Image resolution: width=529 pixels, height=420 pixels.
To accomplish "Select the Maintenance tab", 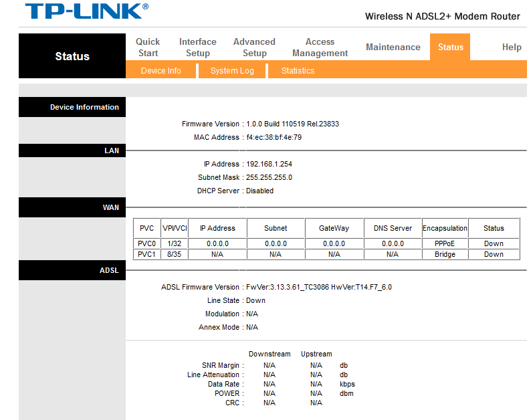I will 393,47.
